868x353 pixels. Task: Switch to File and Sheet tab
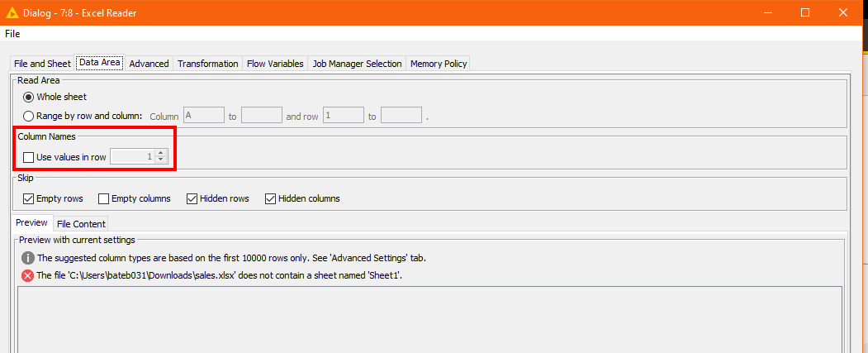click(42, 64)
